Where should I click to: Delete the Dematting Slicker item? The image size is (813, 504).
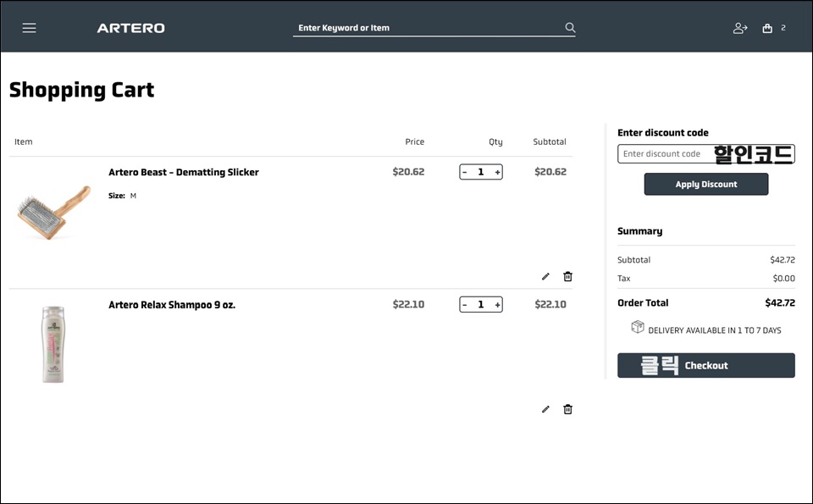point(567,276)
